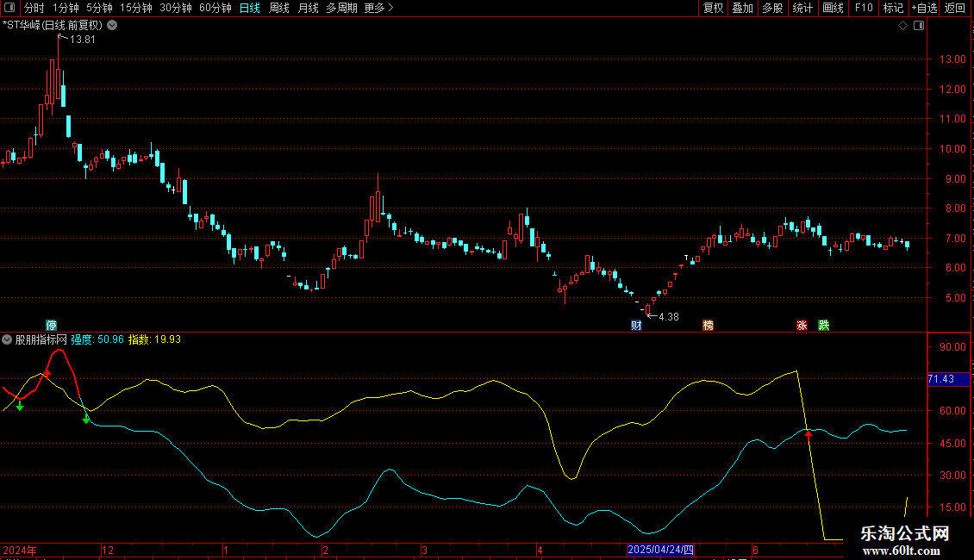Expand the 股朋指标网 indicator dropdown arrow
The image size is (974, 560).
[8, 339]
